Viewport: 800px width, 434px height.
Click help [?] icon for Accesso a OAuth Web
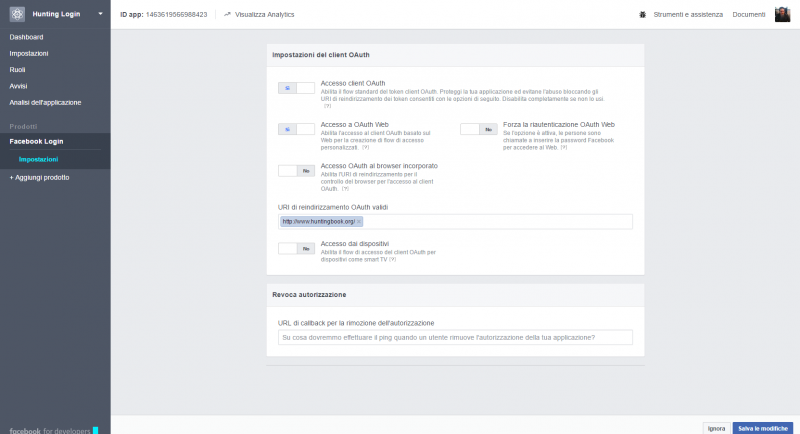coord(365,147)
